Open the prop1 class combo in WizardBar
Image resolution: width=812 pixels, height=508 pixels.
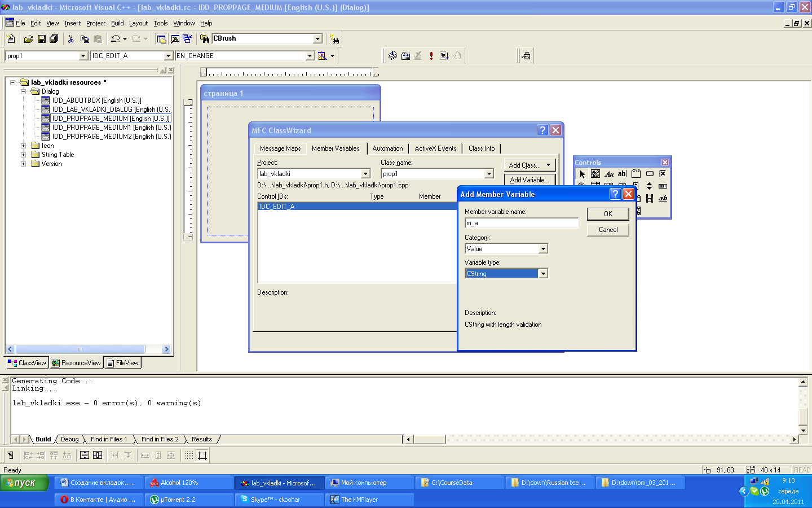(83, 56)
